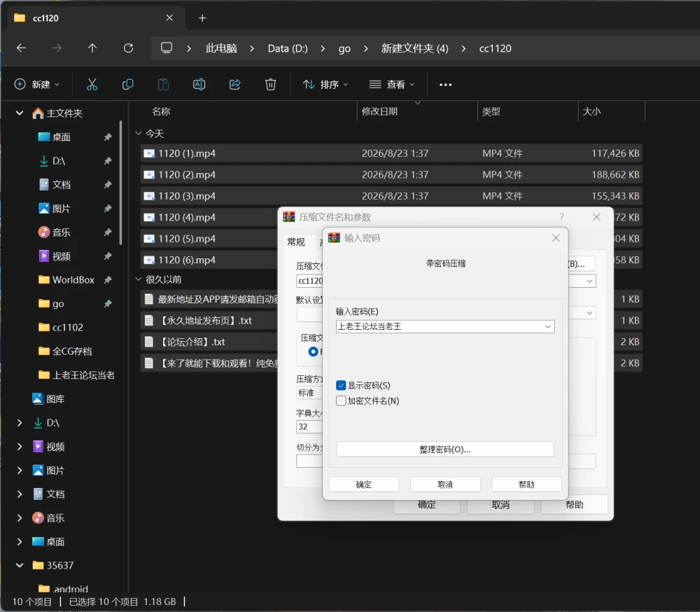Click the WinRAR icon in 输入密码 title
Screen dimensions: 700x612
pyautogui.click(x=334, y=237)
